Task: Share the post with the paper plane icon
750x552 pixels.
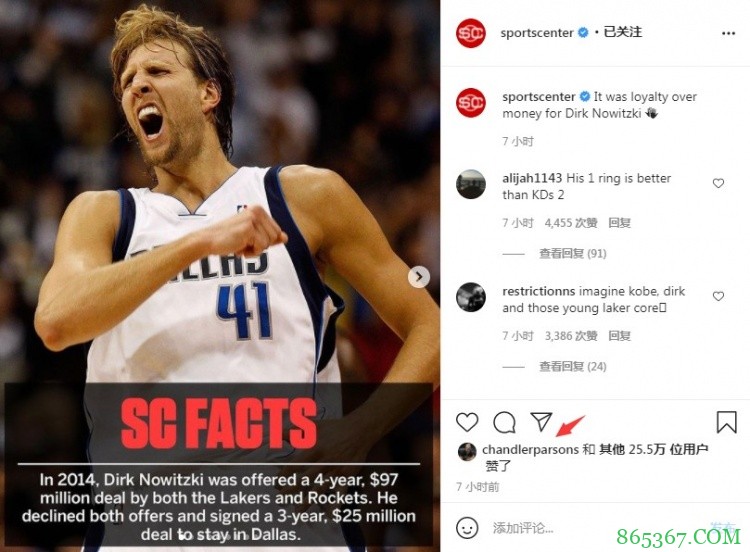Action: 541,421
